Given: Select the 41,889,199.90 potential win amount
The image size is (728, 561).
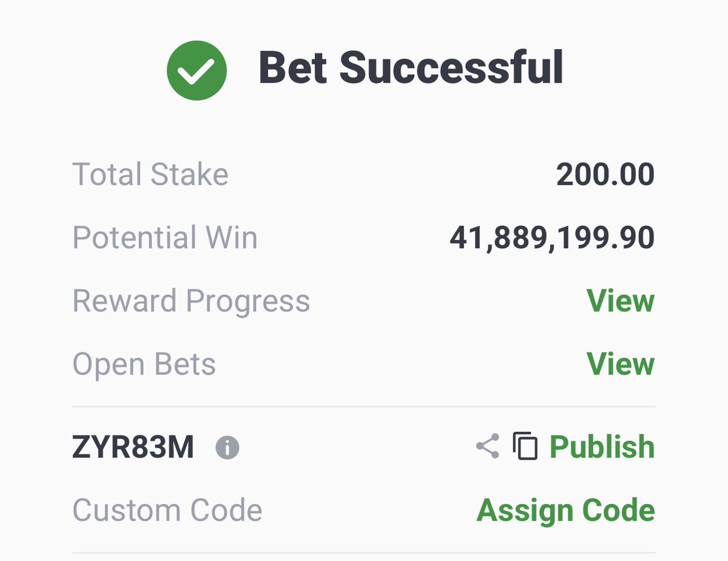Looking at the screenshot, I should pyautogui.click(x=552, y=238).
